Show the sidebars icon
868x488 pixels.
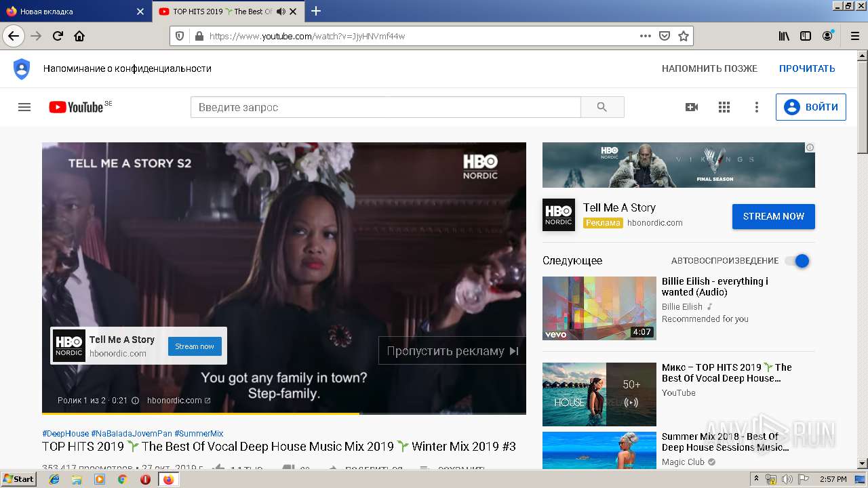[806, 36]
